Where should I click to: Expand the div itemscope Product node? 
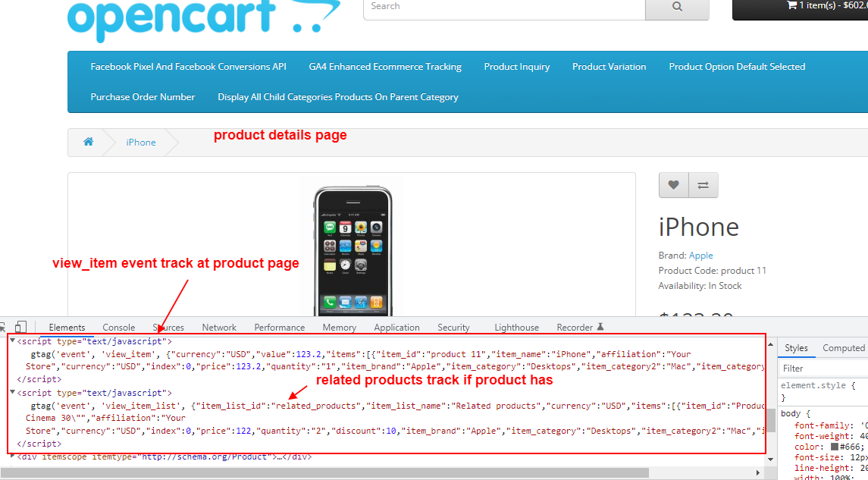click(x=12, y=456)
